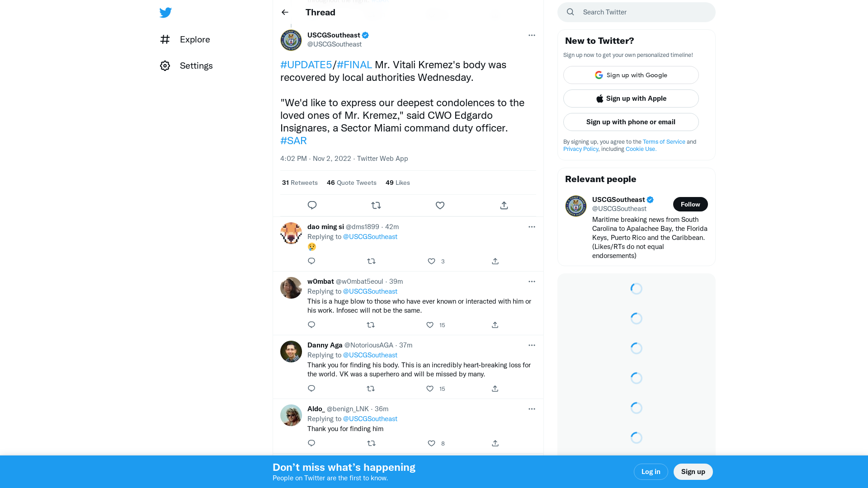Follow the USCGSoutheast account
Screen dimensions: 868x488
coord(690,204)
